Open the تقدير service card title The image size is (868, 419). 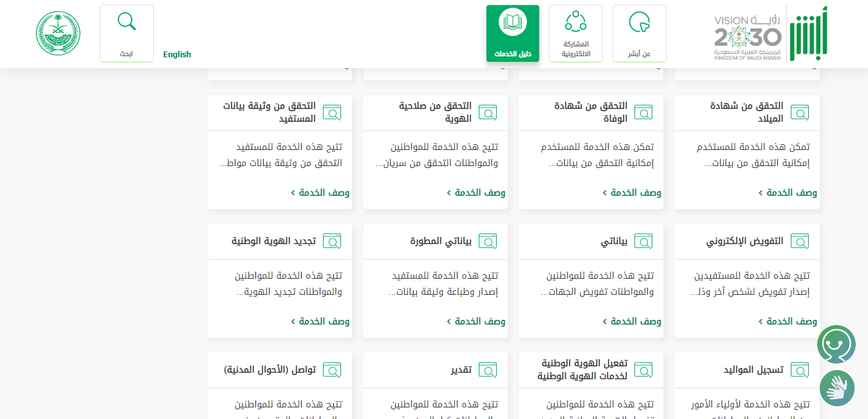pyautogui.click(x=461, y=370)
